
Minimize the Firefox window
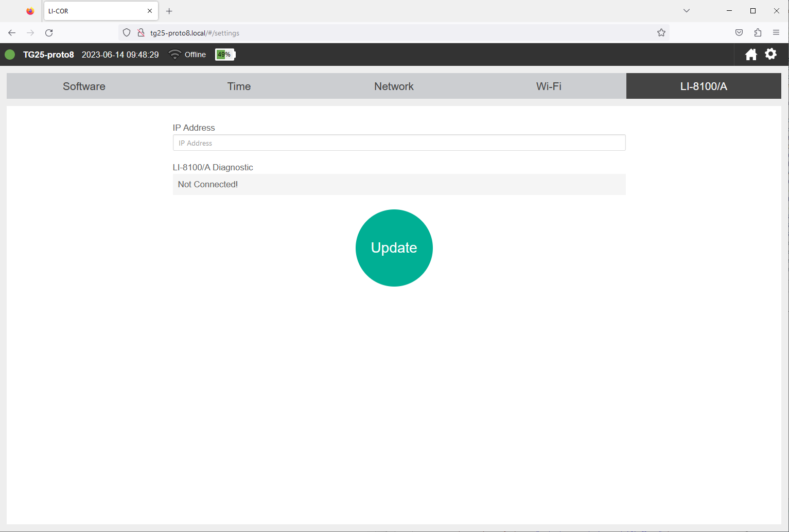[x=729, y=11]
